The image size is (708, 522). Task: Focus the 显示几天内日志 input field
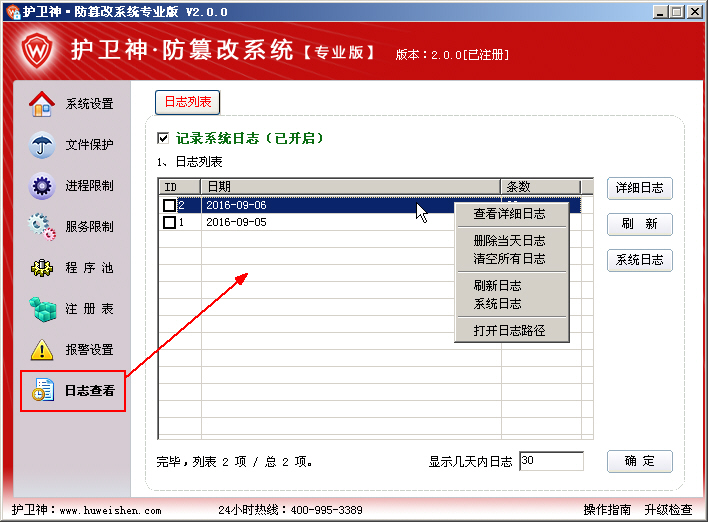[x=551, y=461]
